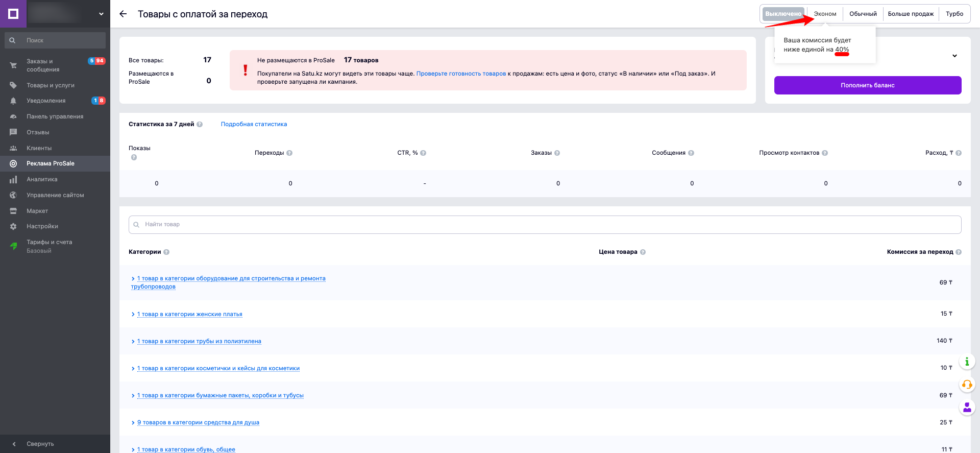
Task: Open the account dropdown arrow in sidebar header
Action: pyautogui.click(x=101, y=14)
